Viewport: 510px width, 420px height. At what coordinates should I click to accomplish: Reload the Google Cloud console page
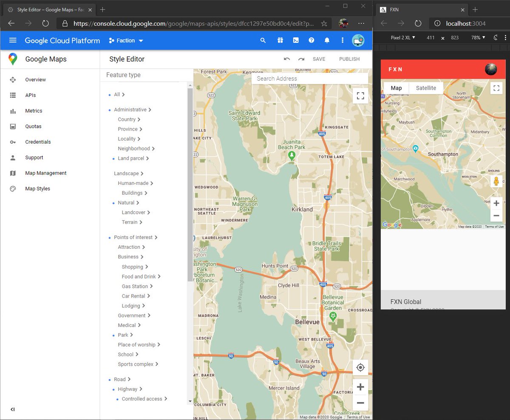45,23
